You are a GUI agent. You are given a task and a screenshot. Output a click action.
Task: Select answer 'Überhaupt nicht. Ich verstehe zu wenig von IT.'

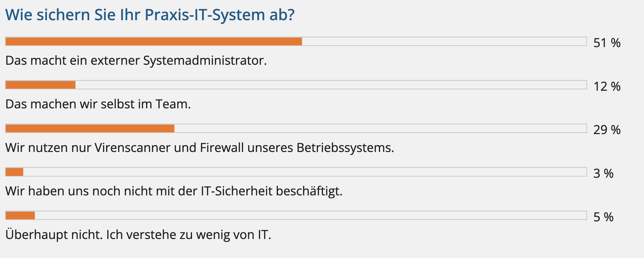point(138,235)
